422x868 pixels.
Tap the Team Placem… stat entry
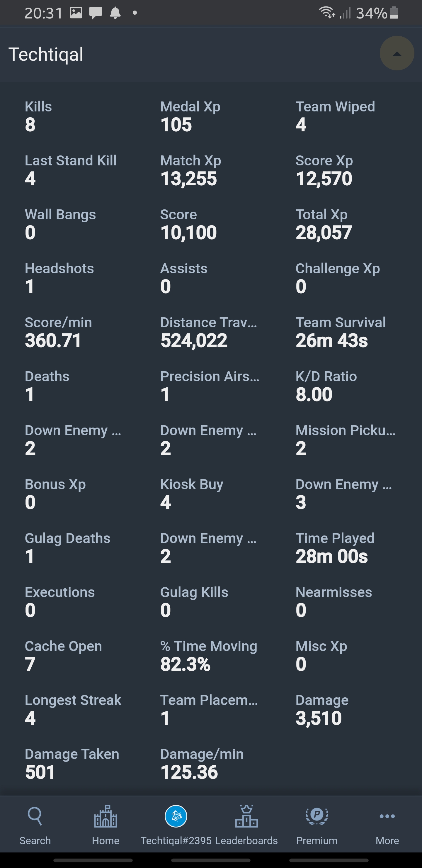(209, 709)
